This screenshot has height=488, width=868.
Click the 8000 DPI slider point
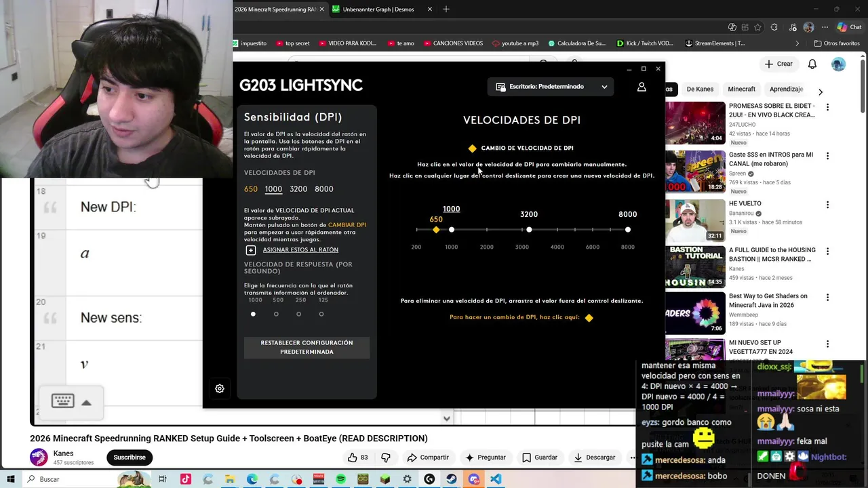pos(628,230)
